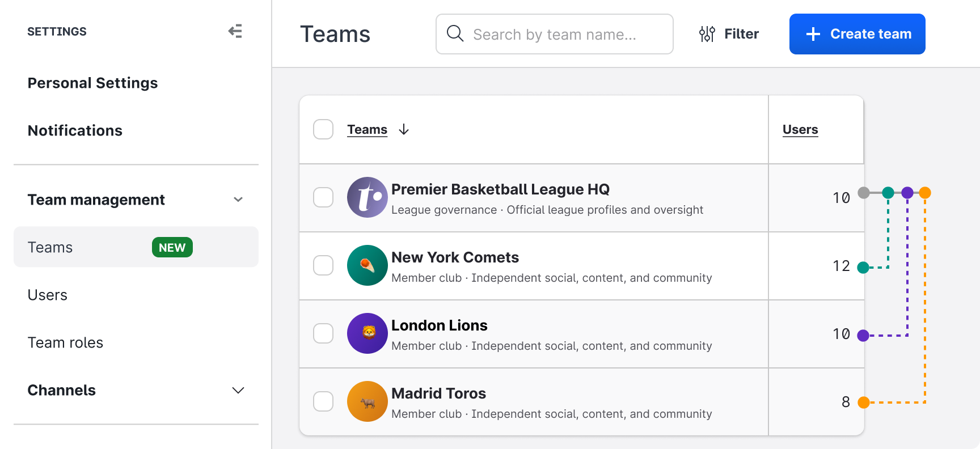Viewport: 980px width, 449px height.
Task: Open Team roles page
Action: 65,342
